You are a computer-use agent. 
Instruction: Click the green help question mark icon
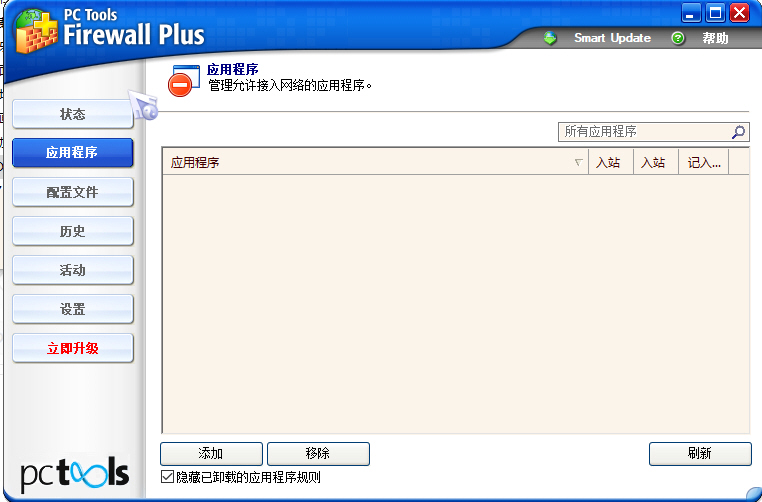(x=677, y=38)
